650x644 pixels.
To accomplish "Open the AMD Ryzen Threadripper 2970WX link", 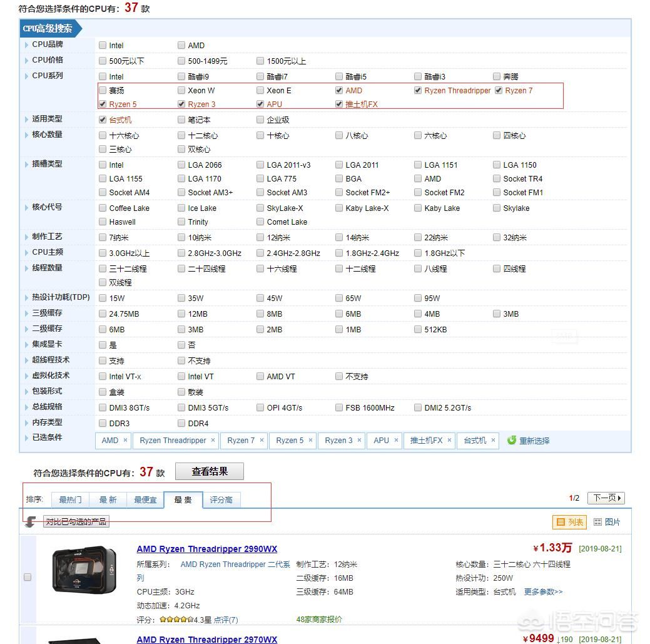I will pos(207,639).
